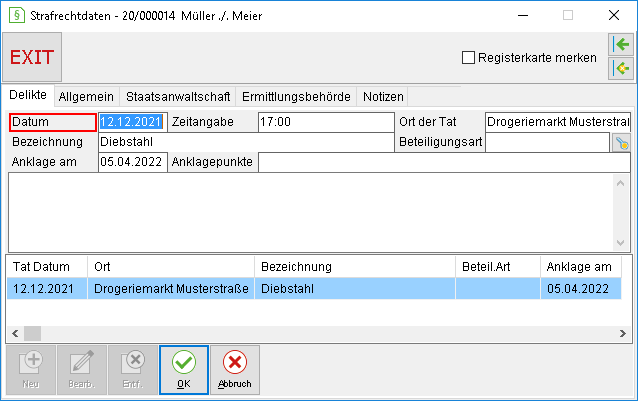This screenshot has height=401, width=638.
Task: Click the red EXIT button
Action: [x=32, y=57]
